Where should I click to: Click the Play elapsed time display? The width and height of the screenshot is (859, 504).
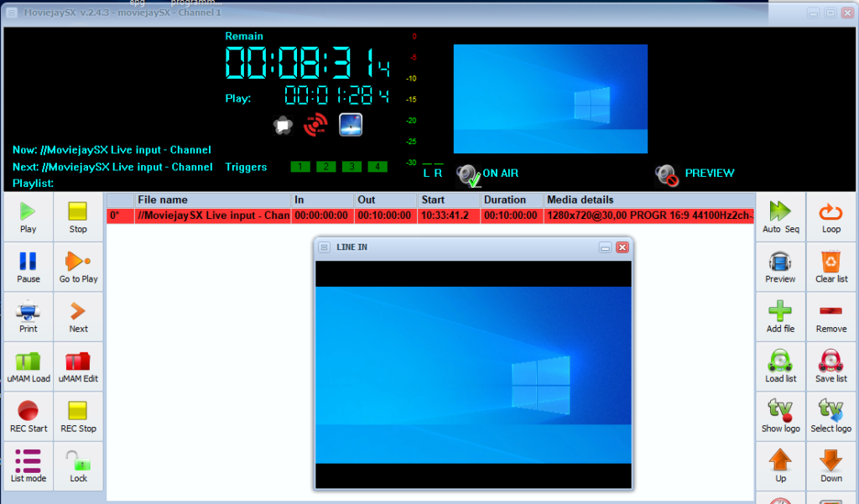point(336,96)
